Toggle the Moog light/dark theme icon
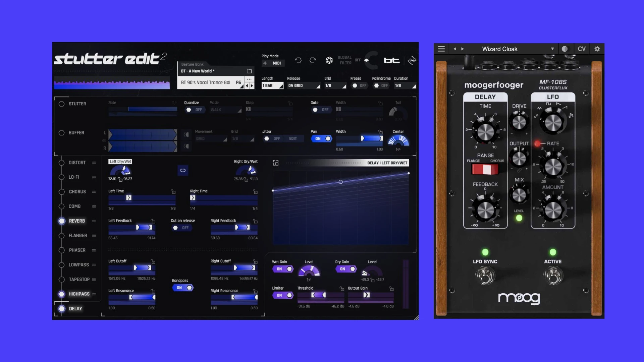The height and width of the screenshot is (362, 644). [x=565, y=49]
